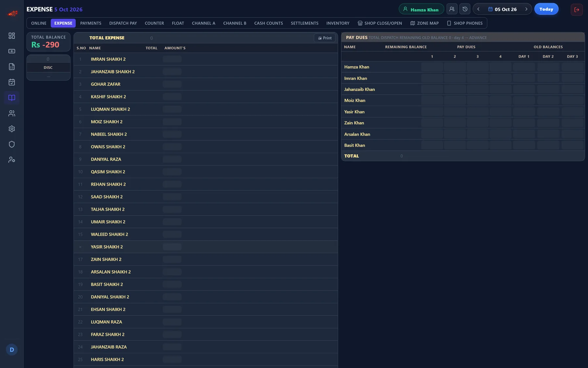The width and height of the screenshot is (588, 368).
Task: Switch to CHANNEL A tab
Action: click(x=204, y=23)
